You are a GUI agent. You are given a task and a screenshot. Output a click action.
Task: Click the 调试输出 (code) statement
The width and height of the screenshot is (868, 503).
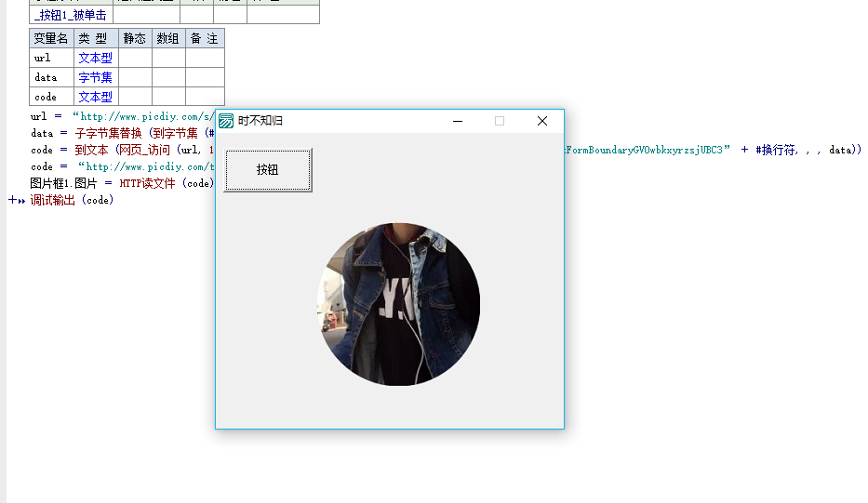coord(72,200)
